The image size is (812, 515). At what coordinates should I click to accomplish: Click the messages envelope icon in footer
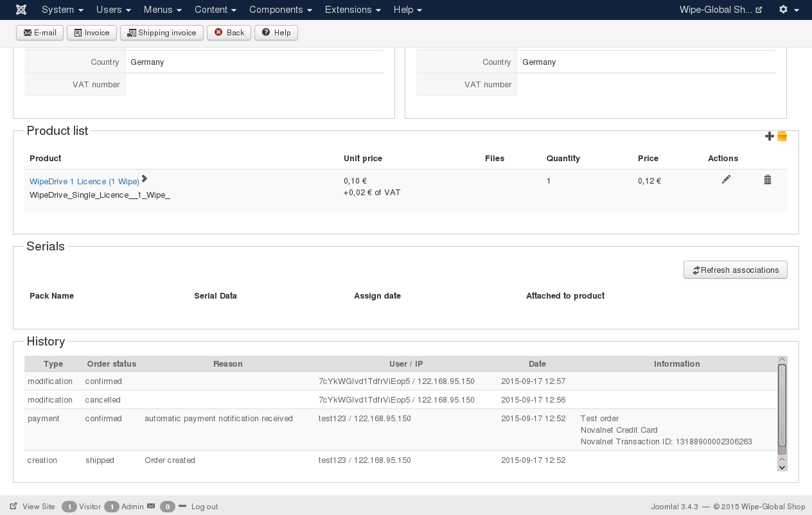[x=151, y=506]
